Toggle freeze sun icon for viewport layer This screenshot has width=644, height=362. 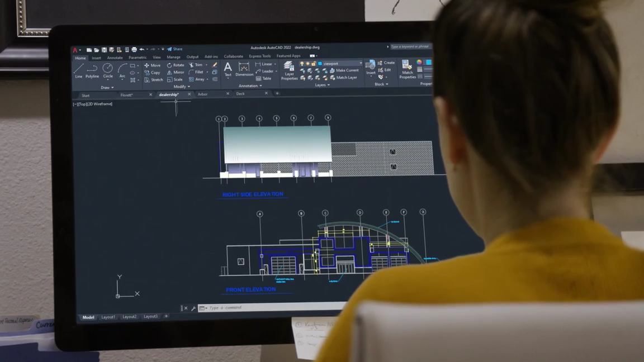[307, 64]
